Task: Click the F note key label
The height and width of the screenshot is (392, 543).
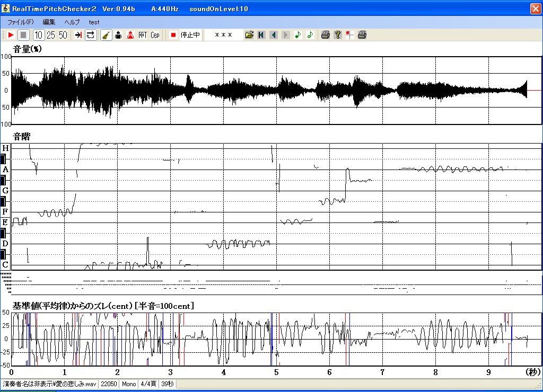Action: (x=5, y=212)
